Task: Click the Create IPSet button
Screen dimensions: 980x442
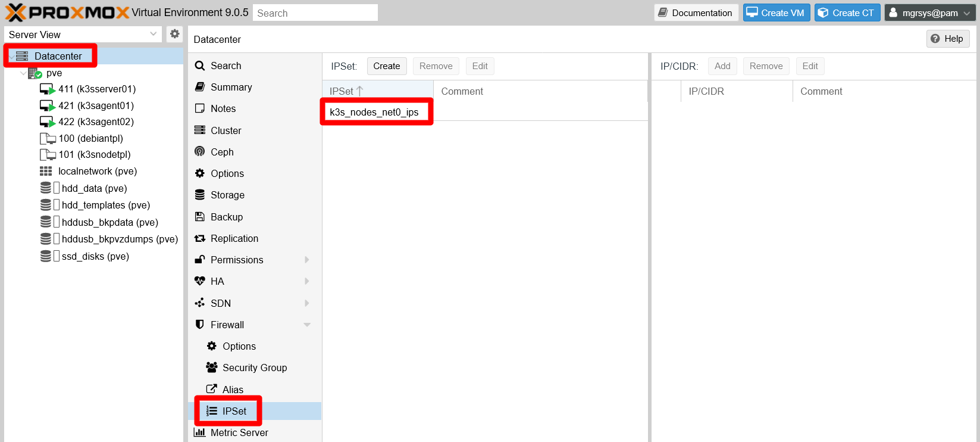Action: tap(387, 66)
